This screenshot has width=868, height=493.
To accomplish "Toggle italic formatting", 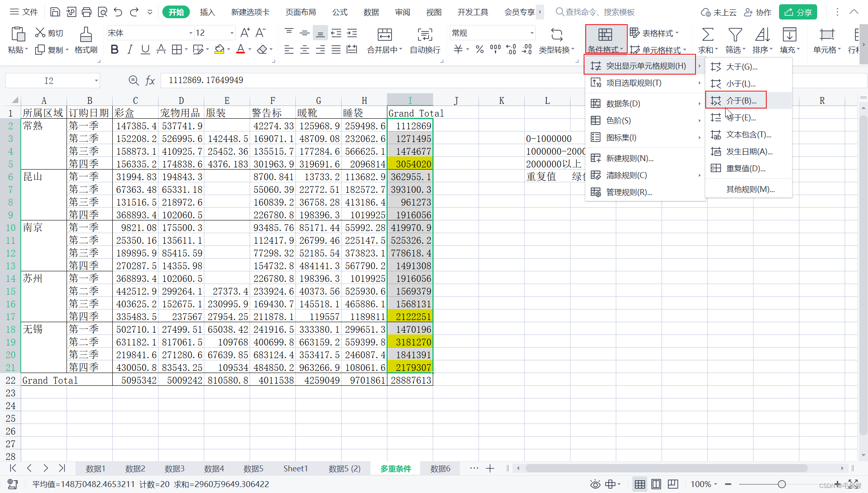I will pyautogui.click(x=130, y=50).
